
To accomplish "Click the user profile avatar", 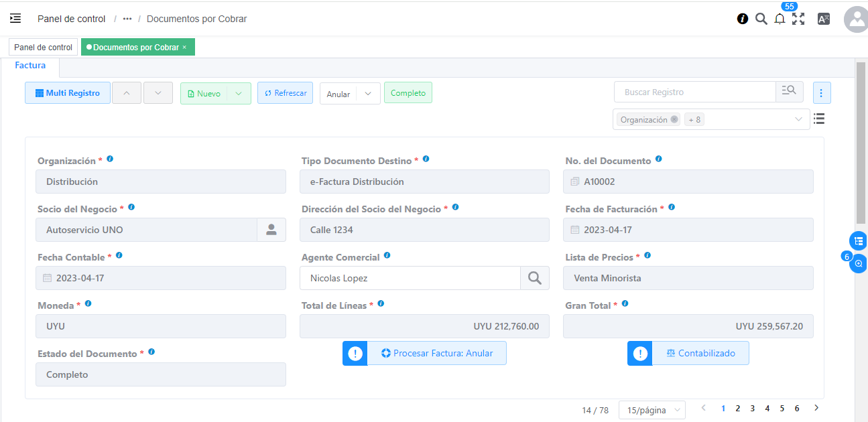I will click(x=856, y=19).
